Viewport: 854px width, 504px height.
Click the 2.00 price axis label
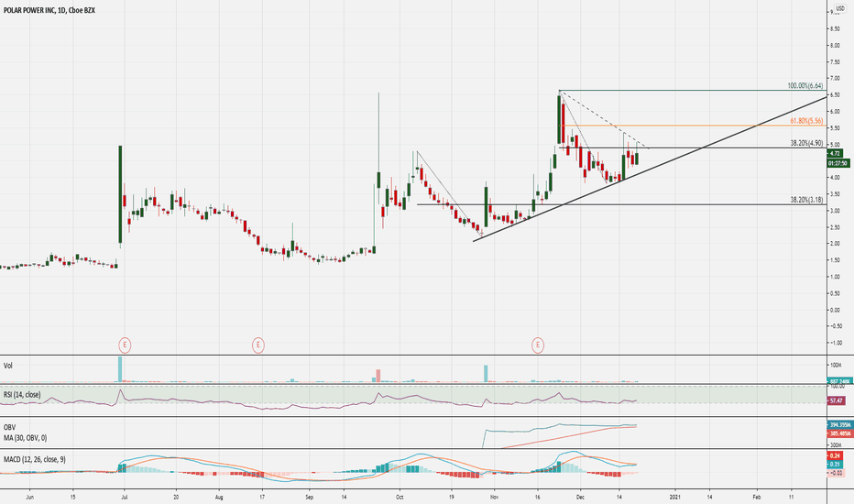835,244
